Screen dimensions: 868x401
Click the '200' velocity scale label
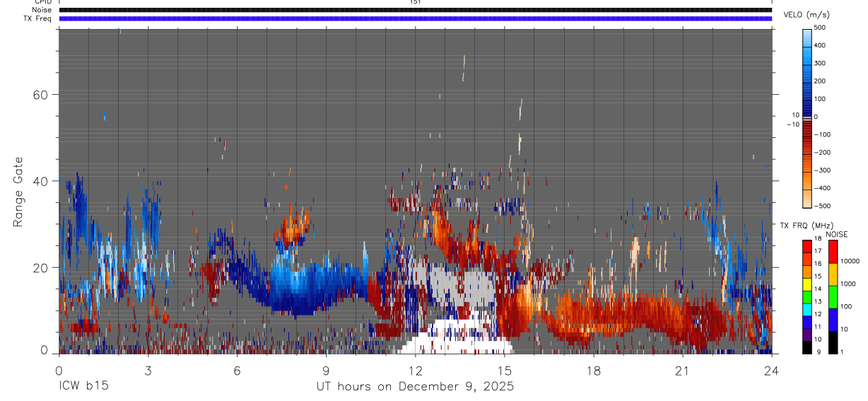[820, 81]
